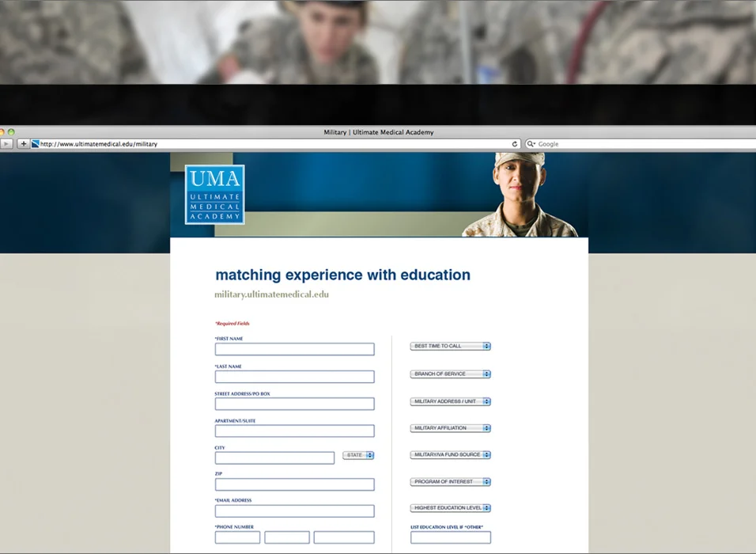Image resolution: width=756 pixels, height=554 pixels.
Task: Click the first phone number box
Action: click(237, 537)
